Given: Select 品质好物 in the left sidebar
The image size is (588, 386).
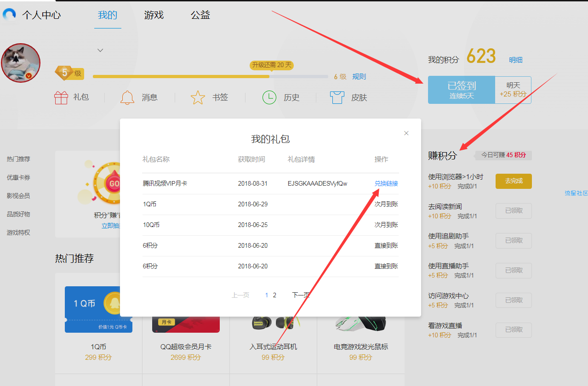Looking at the screenshot, I should click(x=18, y=214).
